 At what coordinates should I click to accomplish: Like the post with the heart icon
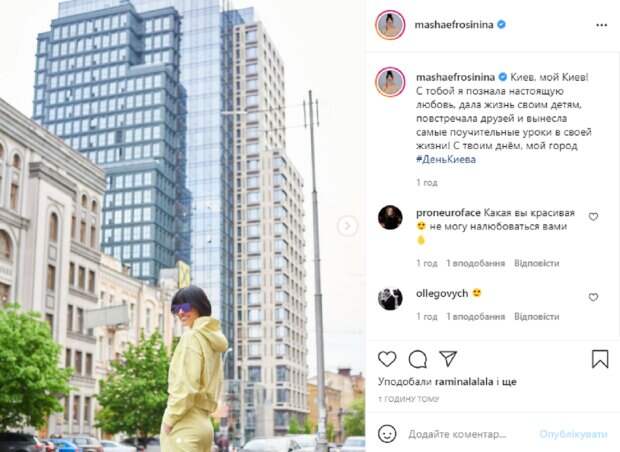(387, 359)
